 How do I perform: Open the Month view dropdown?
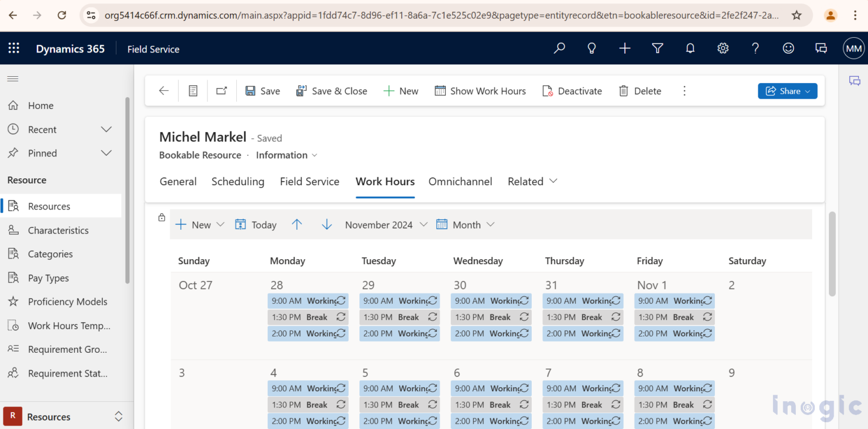tap(490, 224)
